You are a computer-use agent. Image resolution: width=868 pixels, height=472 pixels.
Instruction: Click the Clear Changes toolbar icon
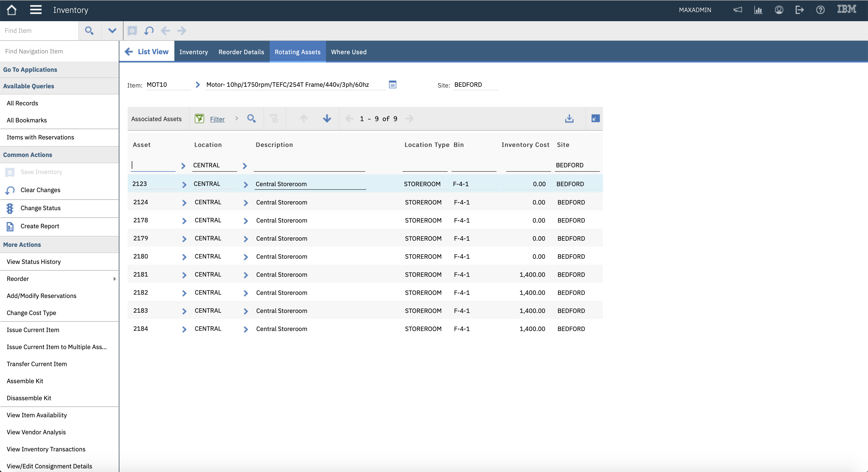149,31
